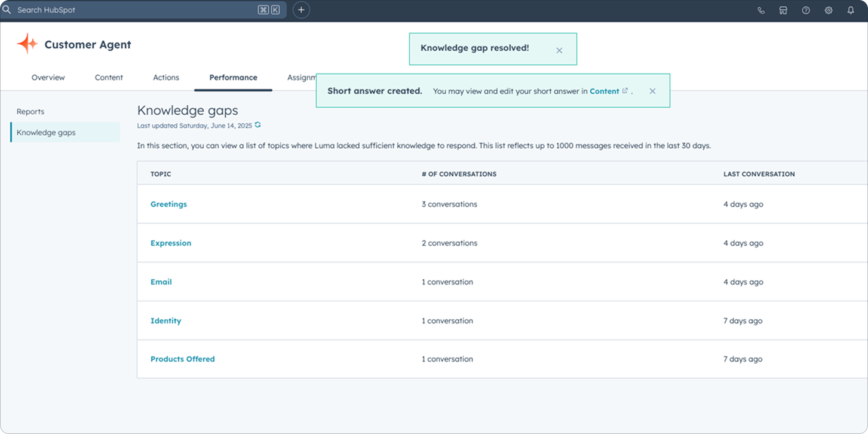The width and height of the screenshot is (868, 434).
Task: Open the help question mark icon
Action: [x=806, y=10]
